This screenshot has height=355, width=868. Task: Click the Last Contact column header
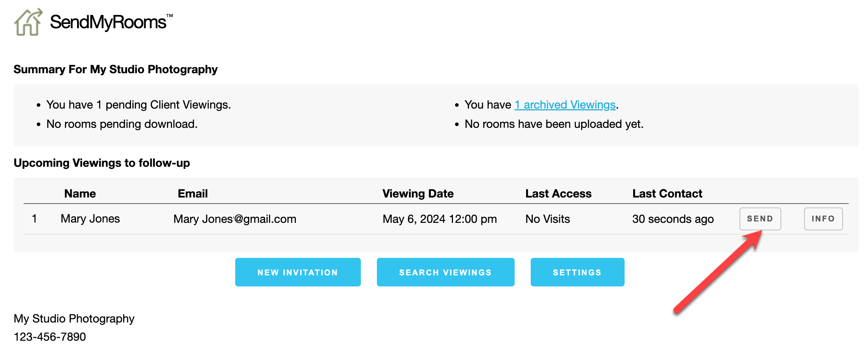point(667,194)
